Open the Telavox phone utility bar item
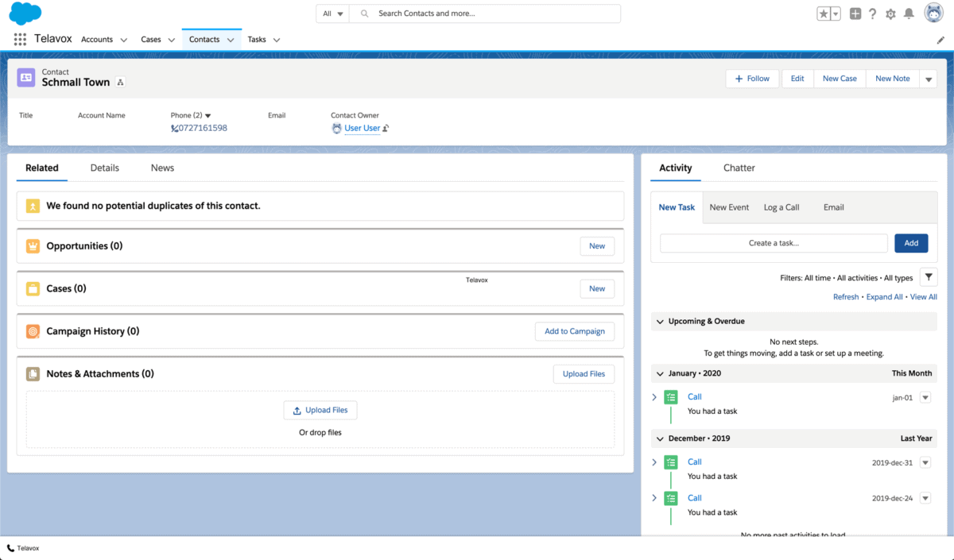 pos(23,548)
